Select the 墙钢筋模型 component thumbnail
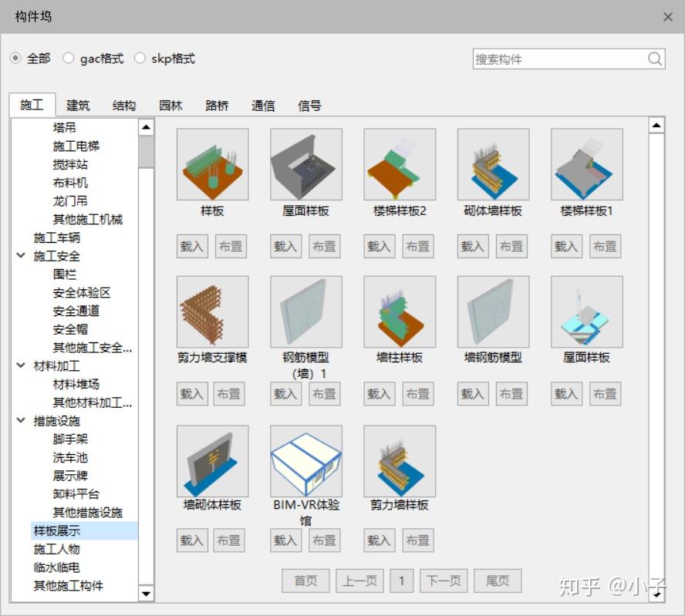The width and height of the screenshot is (685, 616). click(x=492, y=311)
